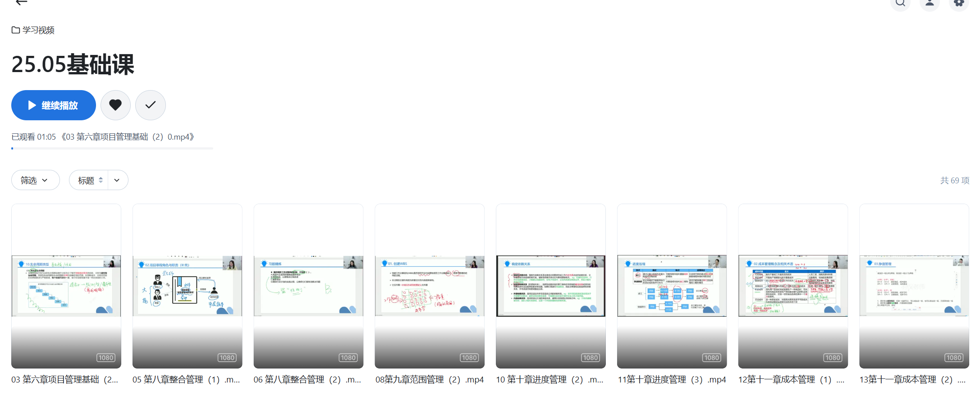Screen dimensions: 980x405
Task: Open thumbnail of 10 第十章进度管理（2）
Action: [551, 286]
